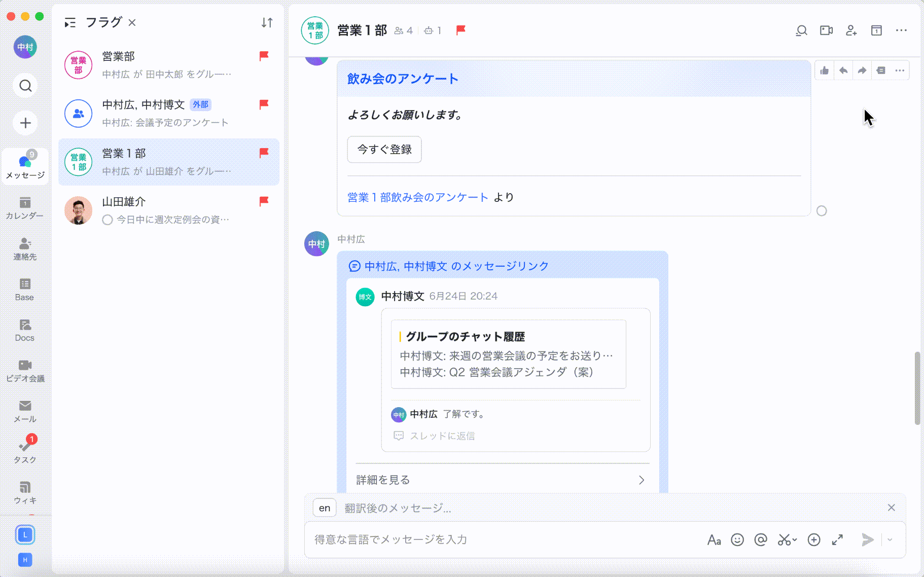This screenshot has height=577, width=924.
Task: Open the add member icon in header
Action: click(x=851, y=30)
